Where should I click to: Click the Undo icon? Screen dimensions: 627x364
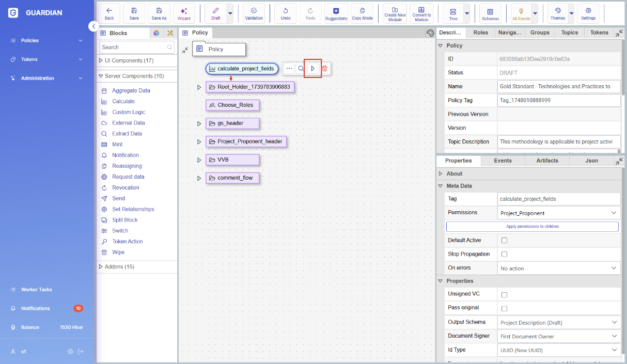pos(285,14)
